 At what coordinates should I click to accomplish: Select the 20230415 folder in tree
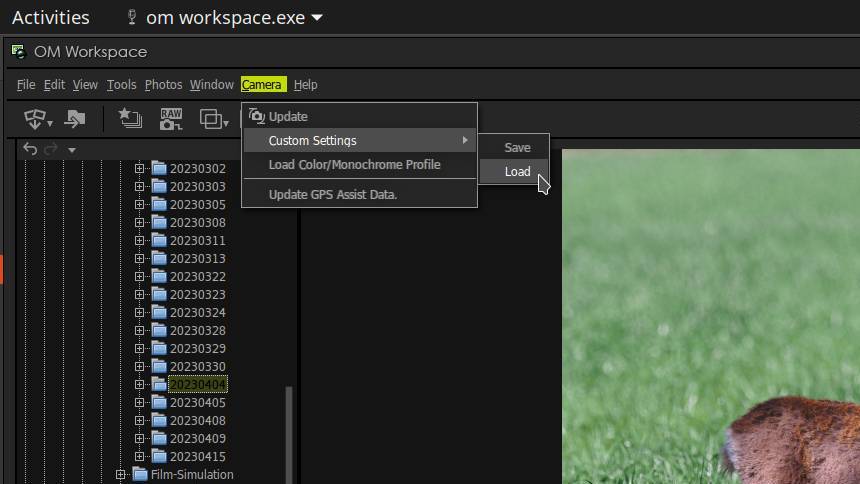coord(197,456)
